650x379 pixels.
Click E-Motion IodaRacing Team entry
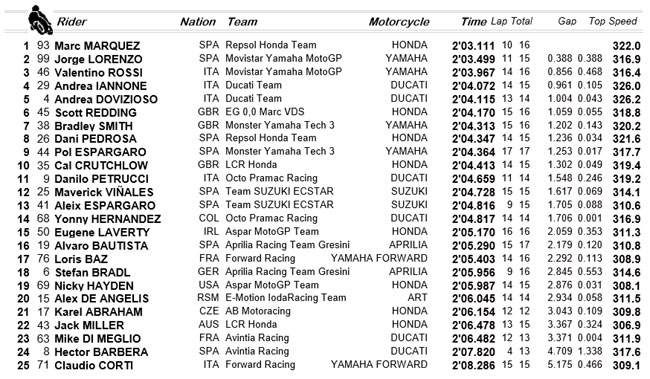(x=286, y=298)
